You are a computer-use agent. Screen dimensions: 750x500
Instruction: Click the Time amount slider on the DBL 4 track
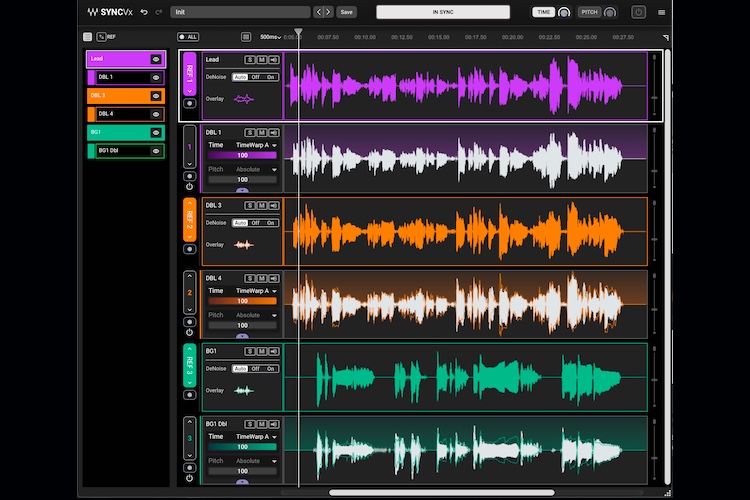243,301
